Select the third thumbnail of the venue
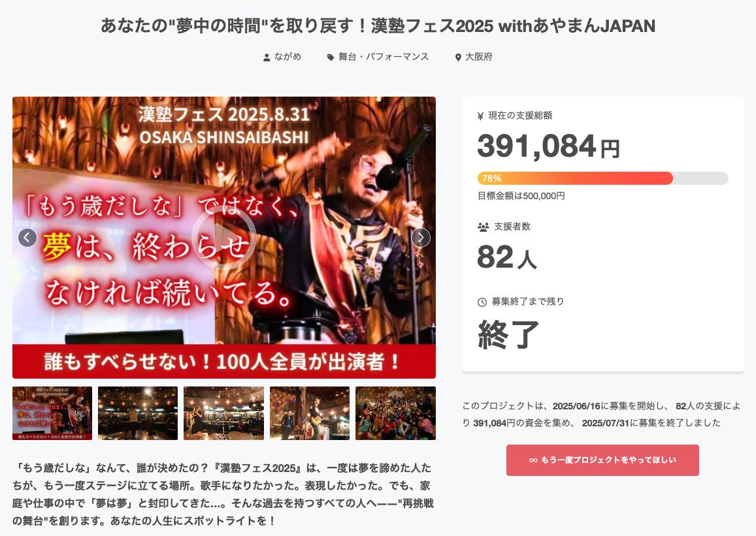The width and height of the screenshot is (756, 536). (223, 413)
